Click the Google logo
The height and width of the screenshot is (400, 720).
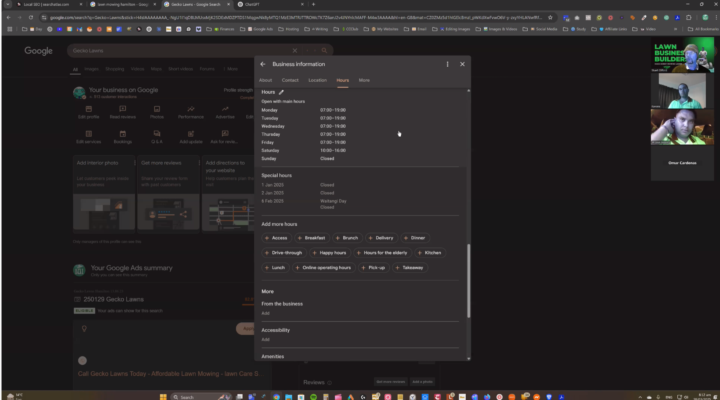[39, 51]
